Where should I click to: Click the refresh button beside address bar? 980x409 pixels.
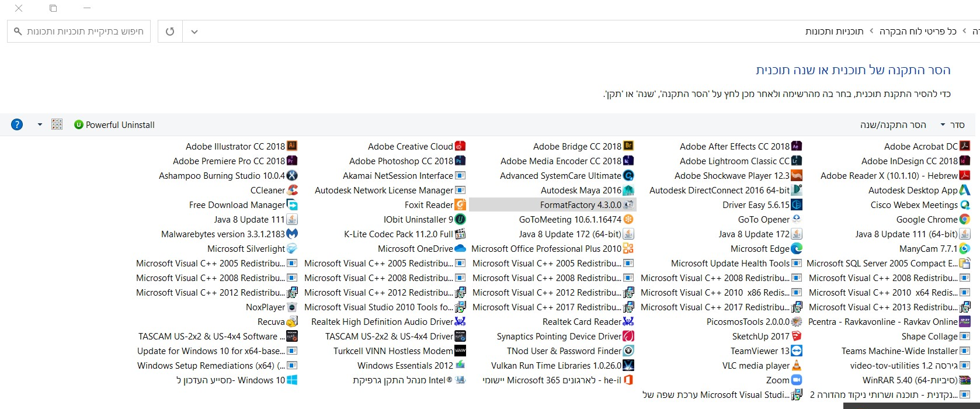click(x=170, y=32)
